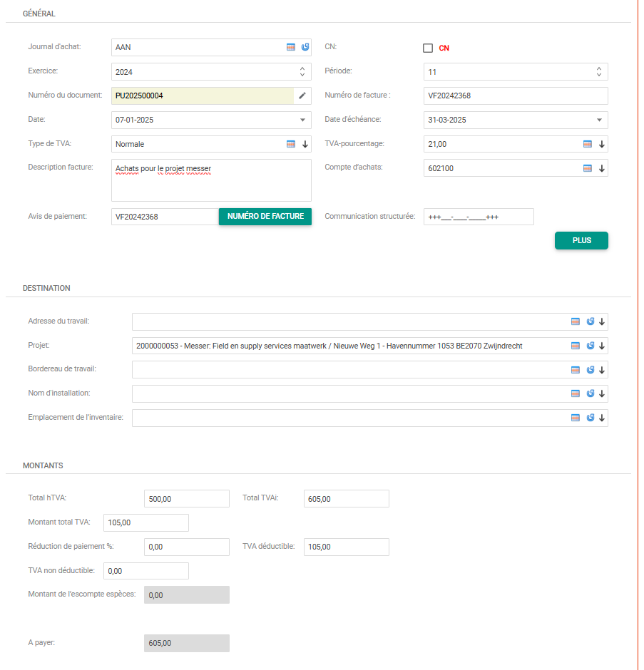
Task: Click down arrow in Projet row
Action: (602, 346)
